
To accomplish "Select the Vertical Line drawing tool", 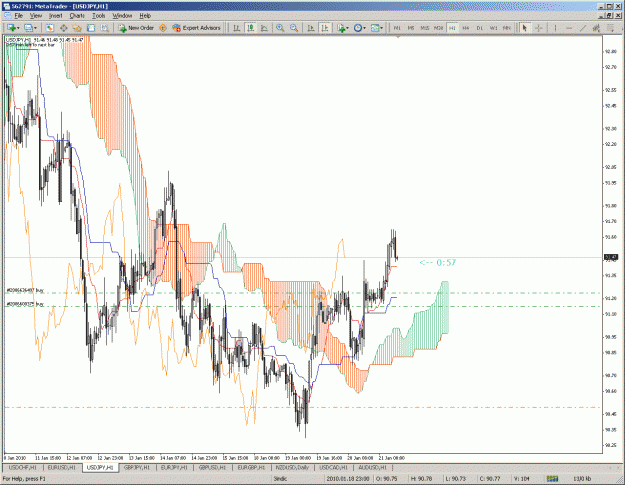I will pos(555,28).
